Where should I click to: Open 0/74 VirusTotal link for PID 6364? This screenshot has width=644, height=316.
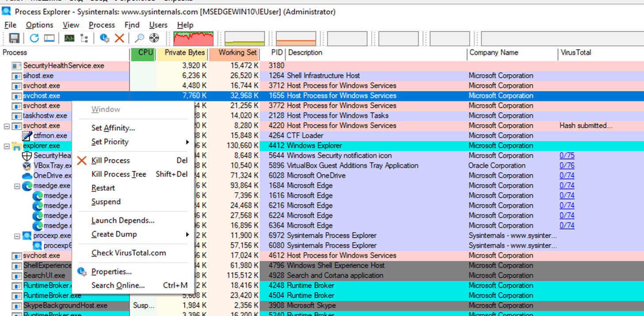(567, 225)
